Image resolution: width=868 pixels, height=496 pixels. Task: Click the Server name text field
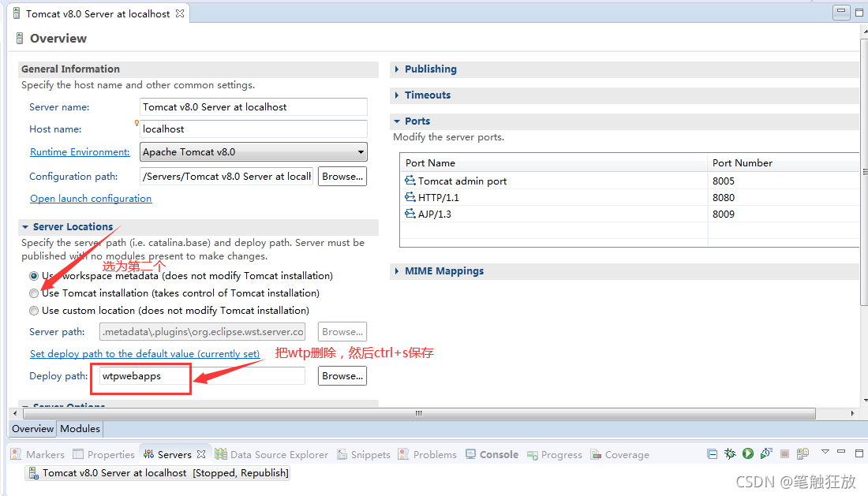pos(253,106)
